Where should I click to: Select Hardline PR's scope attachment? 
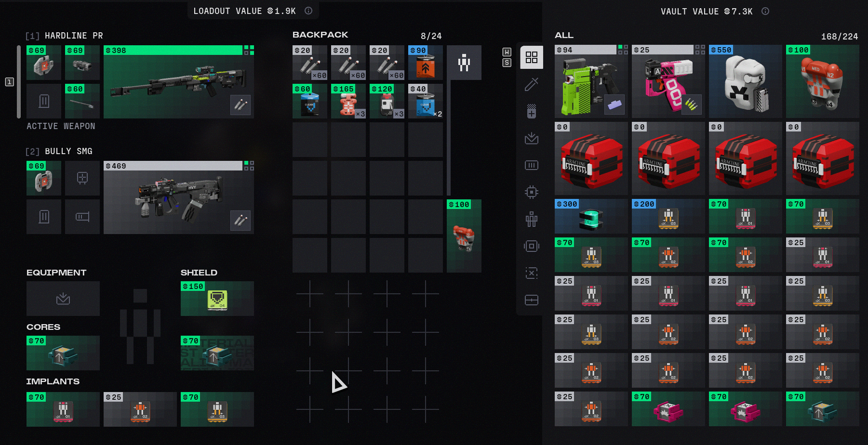coord(82,63)
